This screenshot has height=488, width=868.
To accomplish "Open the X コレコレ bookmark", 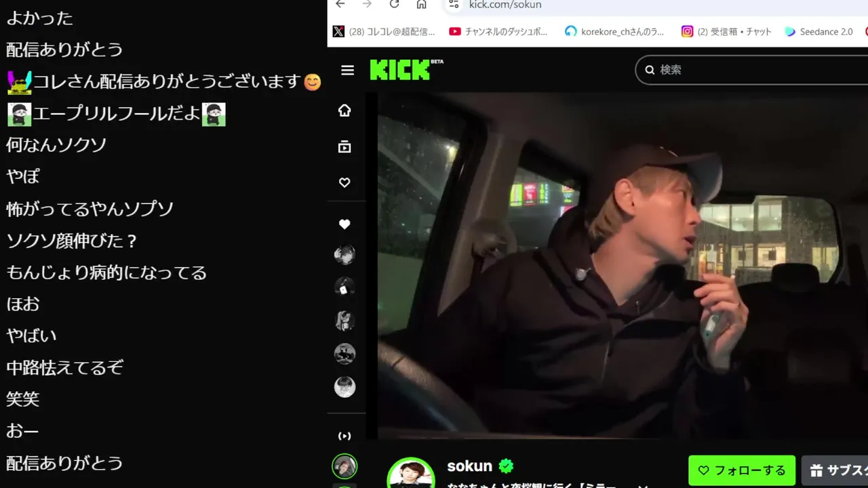I will tap(384, 32).
